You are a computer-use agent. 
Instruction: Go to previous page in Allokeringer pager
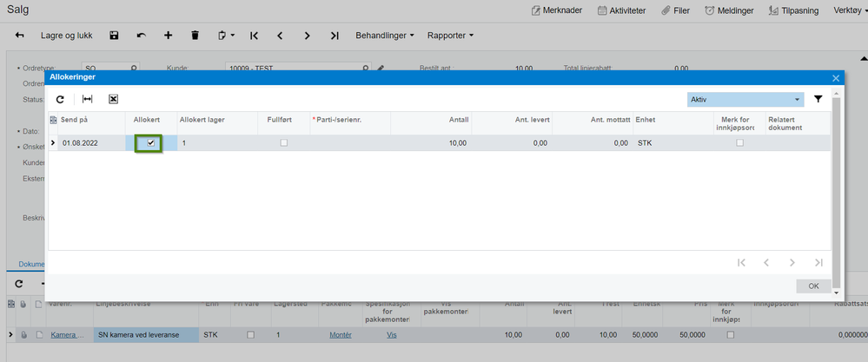(766, 262)
